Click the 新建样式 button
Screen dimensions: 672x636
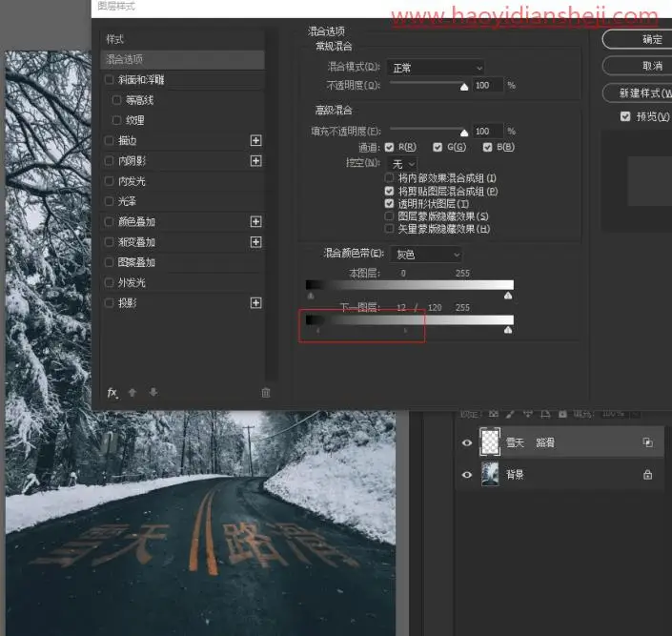tap(638, 92)
